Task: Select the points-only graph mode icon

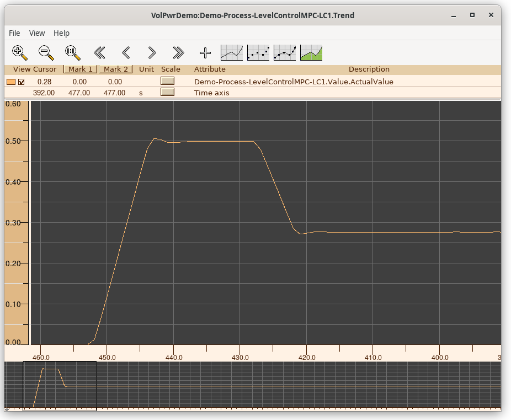Action: pyautogui.click(x=258, y=53)
